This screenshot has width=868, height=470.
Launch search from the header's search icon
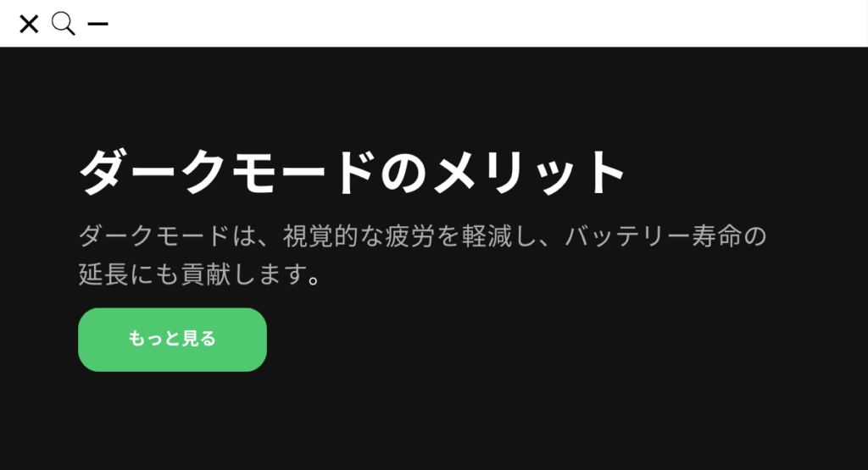tap(63, 24)
